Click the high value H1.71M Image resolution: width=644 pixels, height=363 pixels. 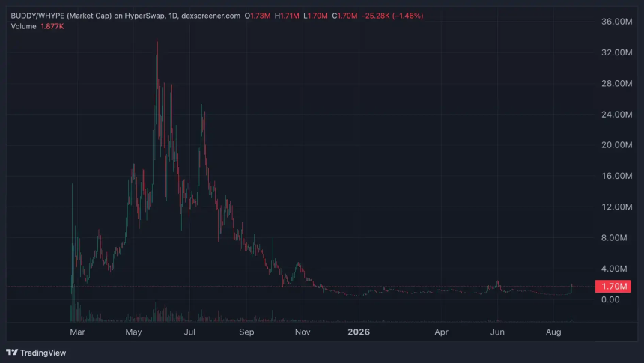[287, 16]
